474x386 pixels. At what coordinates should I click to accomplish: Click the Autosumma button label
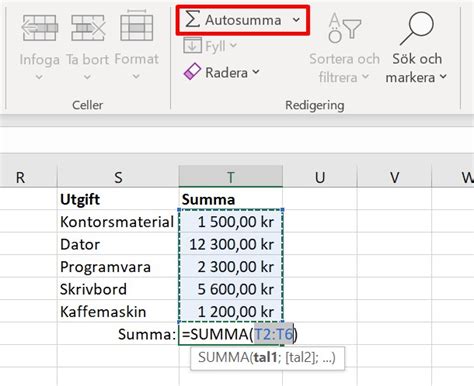(x=243, y=20)
